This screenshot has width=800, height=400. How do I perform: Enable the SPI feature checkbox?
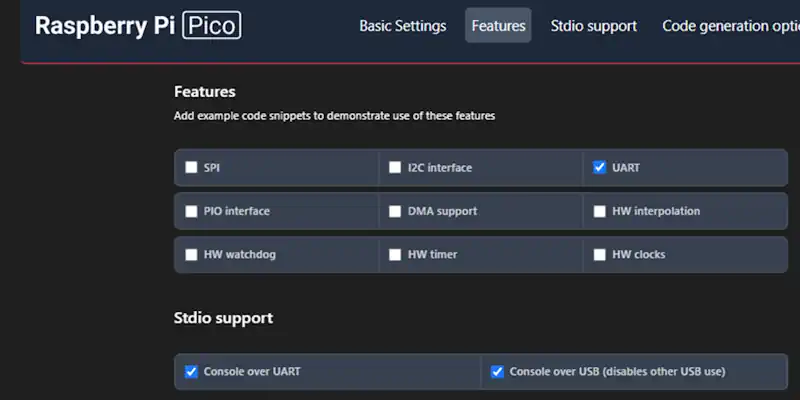(191, 167)
